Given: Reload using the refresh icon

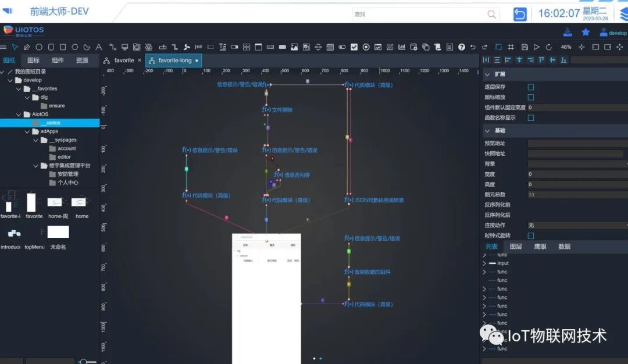Looking at the screenshot, I should click(x=549, y=47).
